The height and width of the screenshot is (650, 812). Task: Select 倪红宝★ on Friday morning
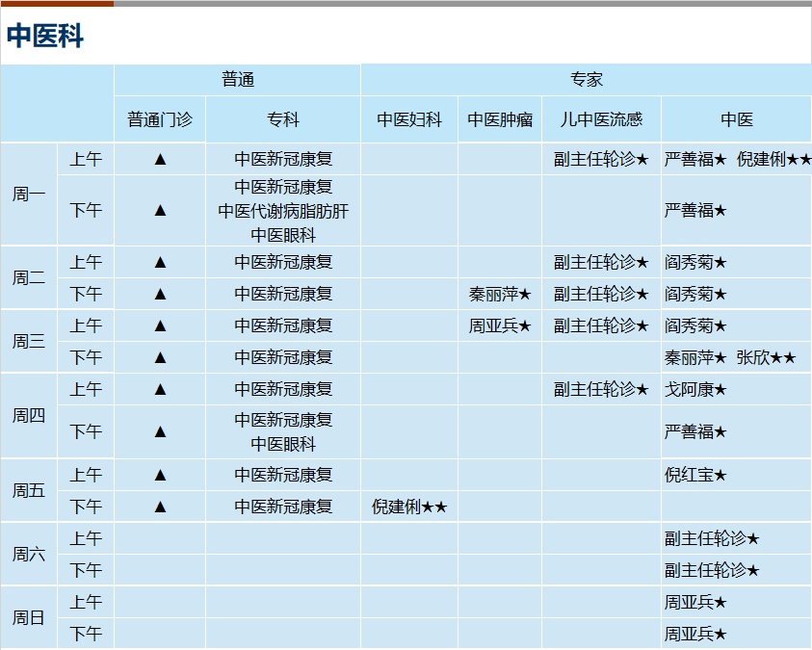(695, 475)
